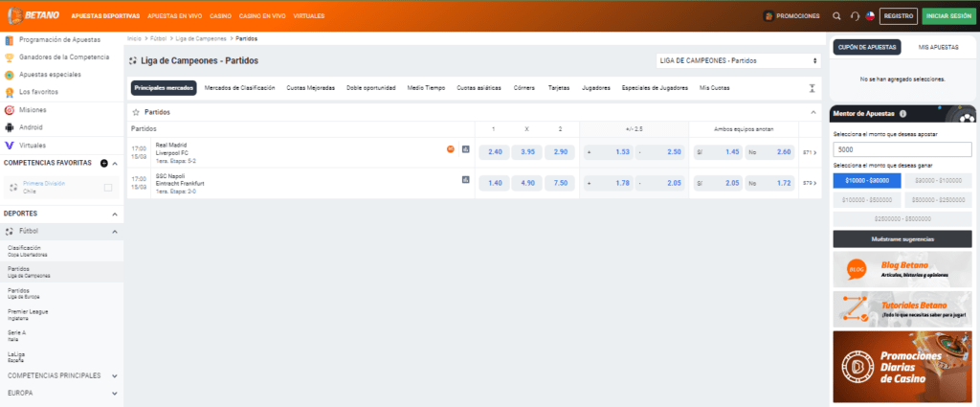Open the customer support headset icon

pyautogui.click(x=855, y=16)
